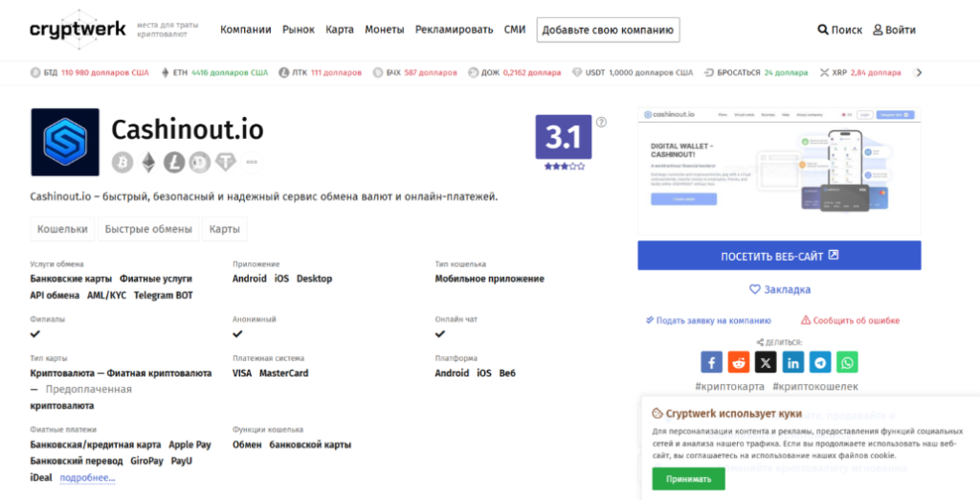Share on Facebook
This screenshot has height=500, width=980.
point(711,362)
